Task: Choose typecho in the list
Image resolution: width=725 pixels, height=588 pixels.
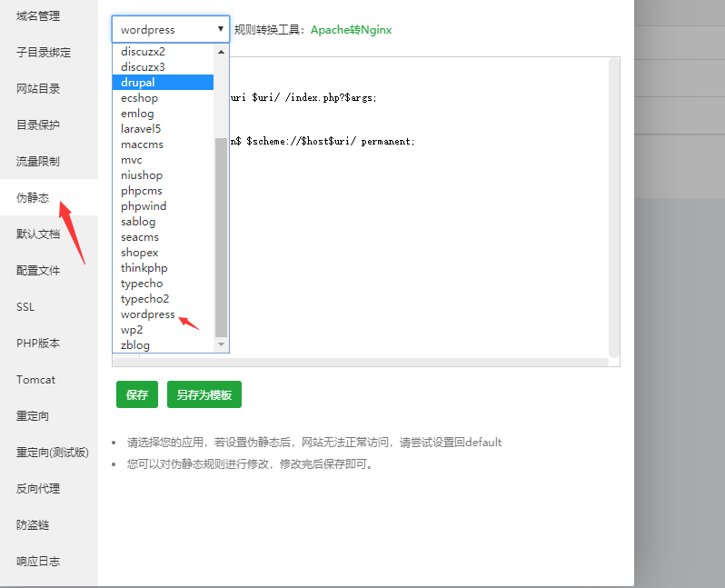Action: point(164,284)
